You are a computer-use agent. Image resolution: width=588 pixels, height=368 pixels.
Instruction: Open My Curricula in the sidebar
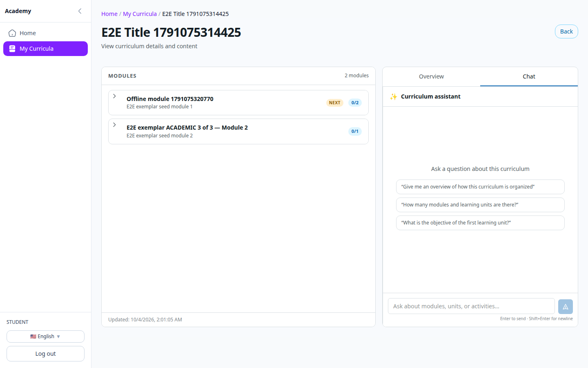point(45,49)
